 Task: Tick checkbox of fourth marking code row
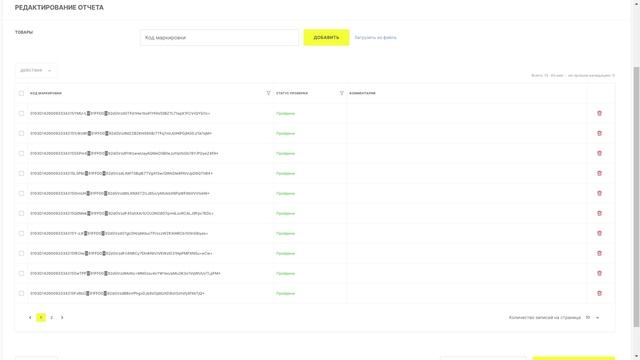(21, 173)
